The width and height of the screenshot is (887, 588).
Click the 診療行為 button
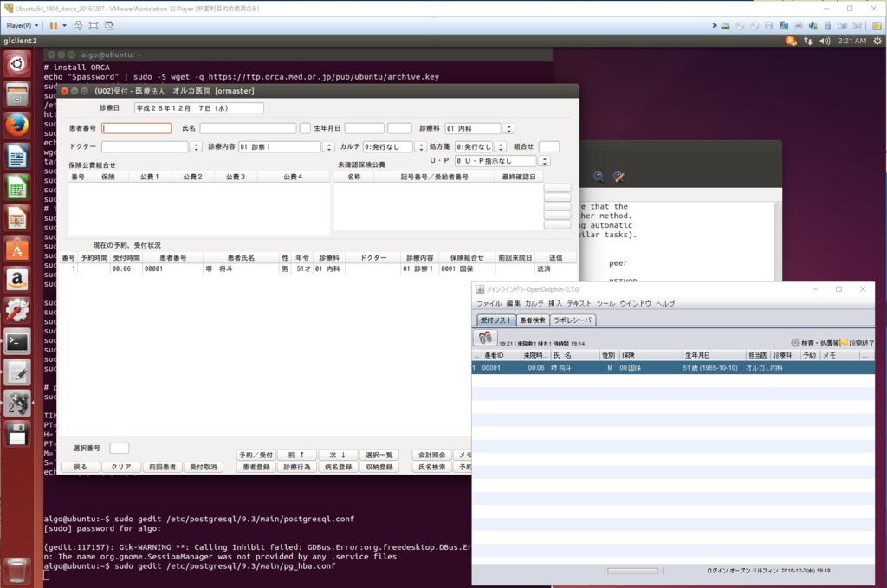tap(297, 467)
